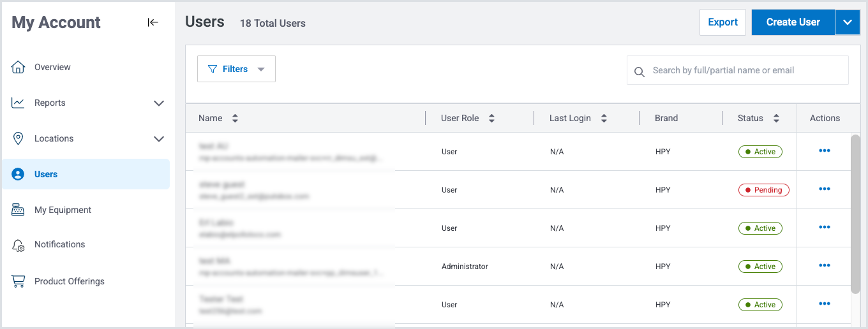The height and width of the screenshot is (329, 868).
Task: Click the Export button
Action: tap(722, 22)
